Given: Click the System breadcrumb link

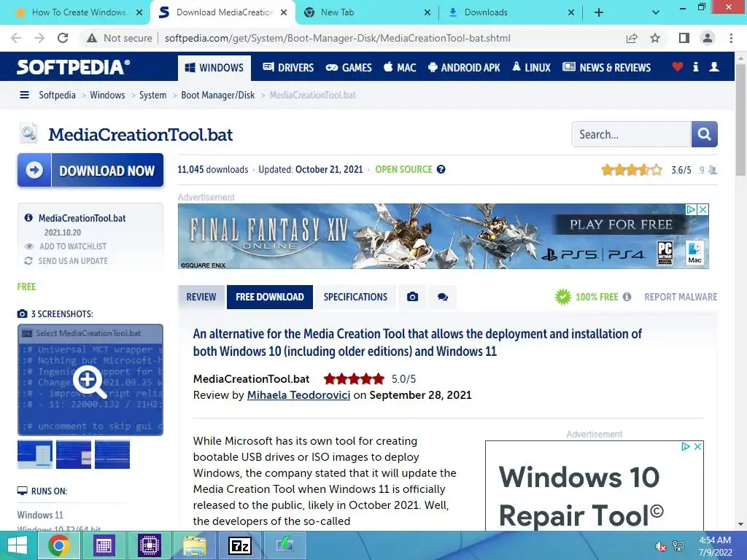Looking at the screenshot, I should click(x=152, y=96).
